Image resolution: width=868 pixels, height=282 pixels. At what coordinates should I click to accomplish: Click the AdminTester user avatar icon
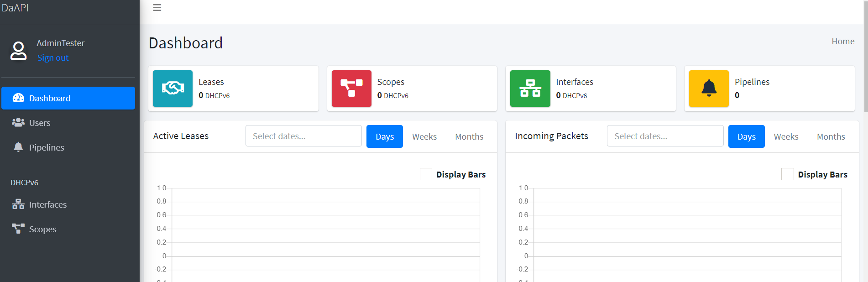[18, 51]
